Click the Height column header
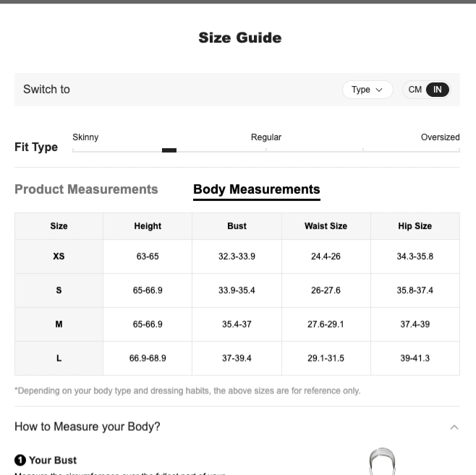Screen dimensions: 476x475 pos(148,226)
